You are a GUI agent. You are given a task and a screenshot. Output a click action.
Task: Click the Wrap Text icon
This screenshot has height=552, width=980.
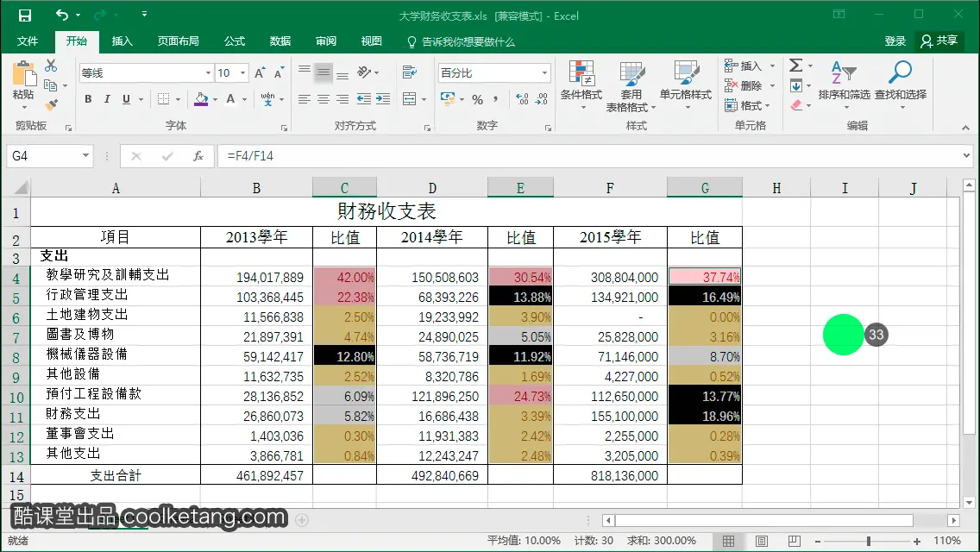[410, 72]
